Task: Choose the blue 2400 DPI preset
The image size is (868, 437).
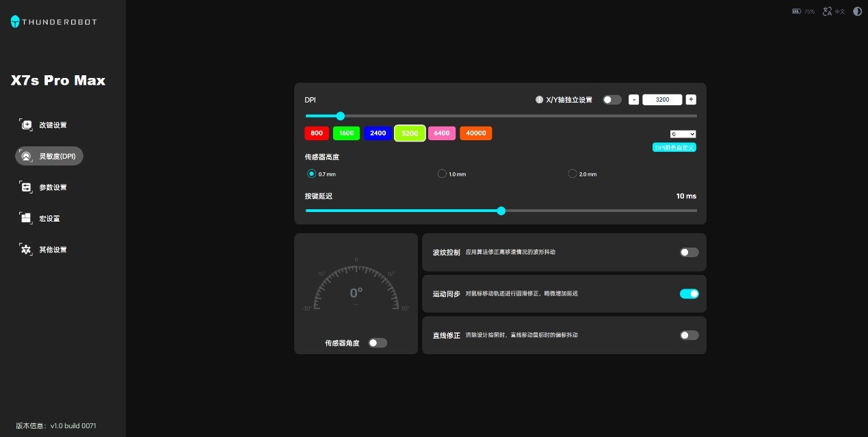Action: [x=378, y=133]
